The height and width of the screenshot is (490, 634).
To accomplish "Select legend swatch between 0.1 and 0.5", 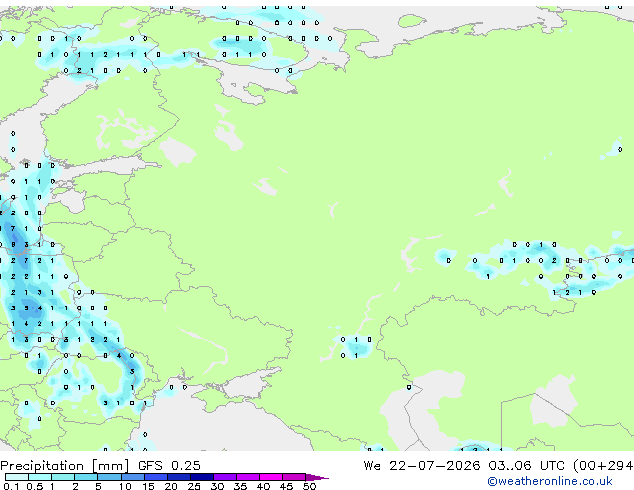I will click(17, 477).
